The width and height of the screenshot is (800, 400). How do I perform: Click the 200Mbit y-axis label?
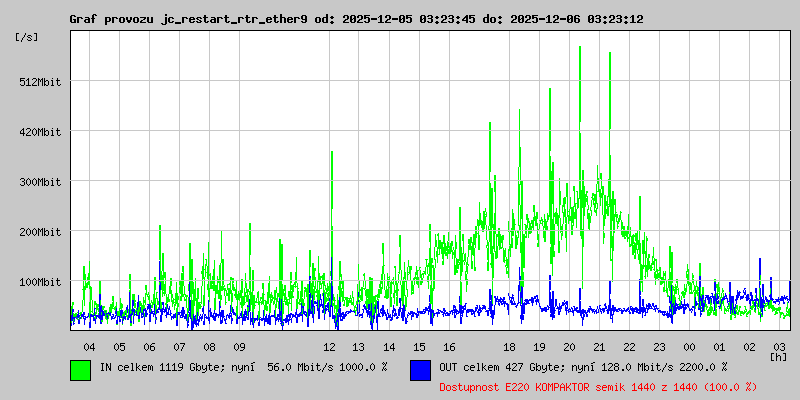[x=41, y=232]
